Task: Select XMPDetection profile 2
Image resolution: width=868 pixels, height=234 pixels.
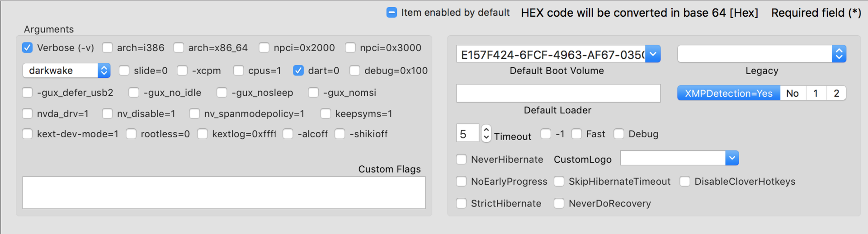Action: coord(836,94)
